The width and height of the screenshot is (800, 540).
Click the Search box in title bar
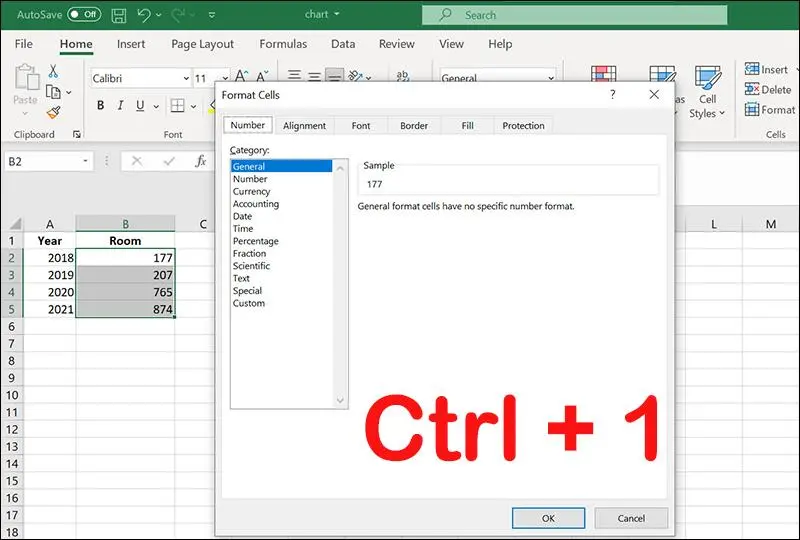tap(574, 15)
